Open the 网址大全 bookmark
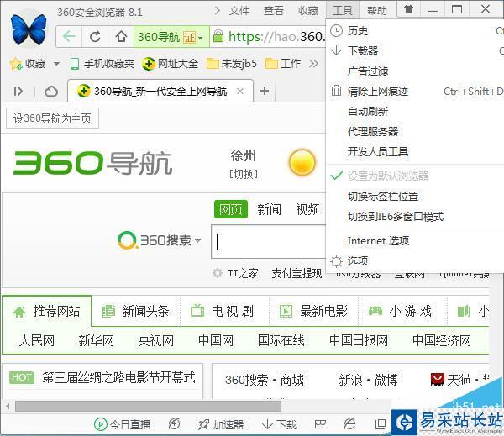This screenshot has height=436, width=504. (170, 64)
